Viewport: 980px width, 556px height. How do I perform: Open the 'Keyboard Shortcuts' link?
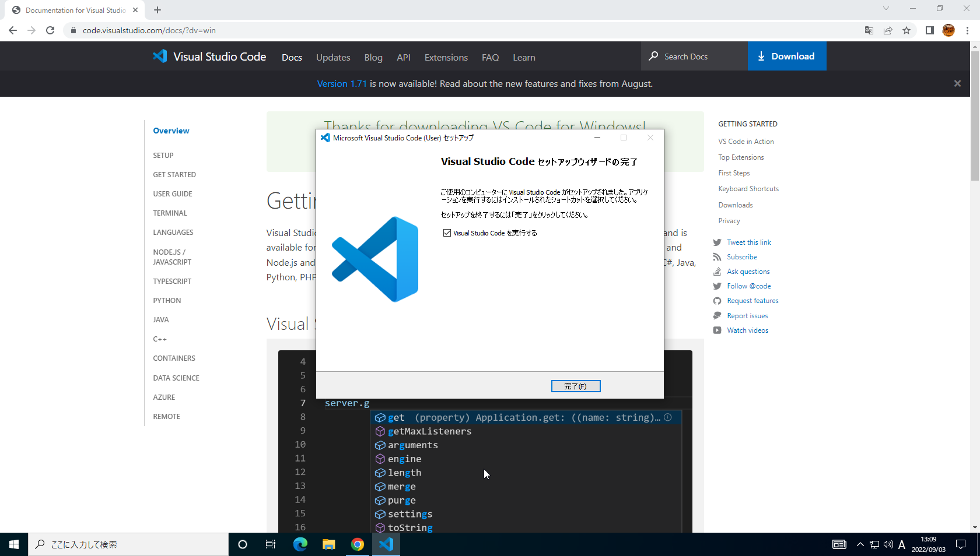[748, 189]
